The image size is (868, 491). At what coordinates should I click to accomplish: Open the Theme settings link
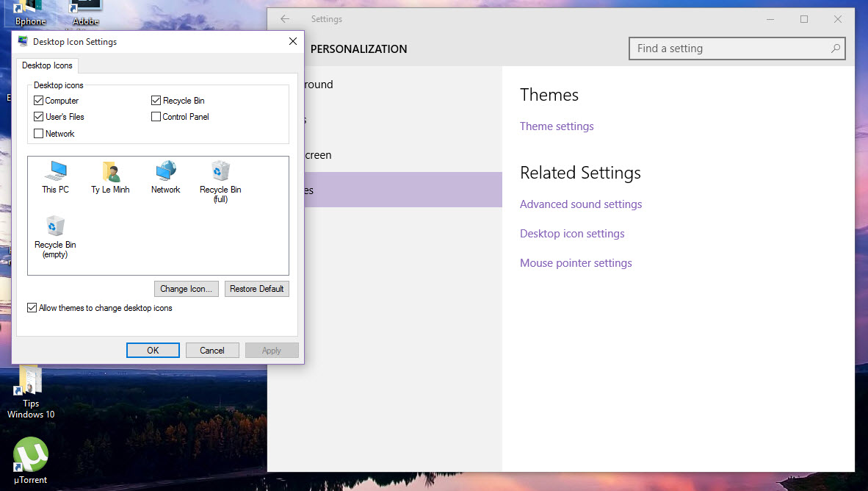(556, 126)
